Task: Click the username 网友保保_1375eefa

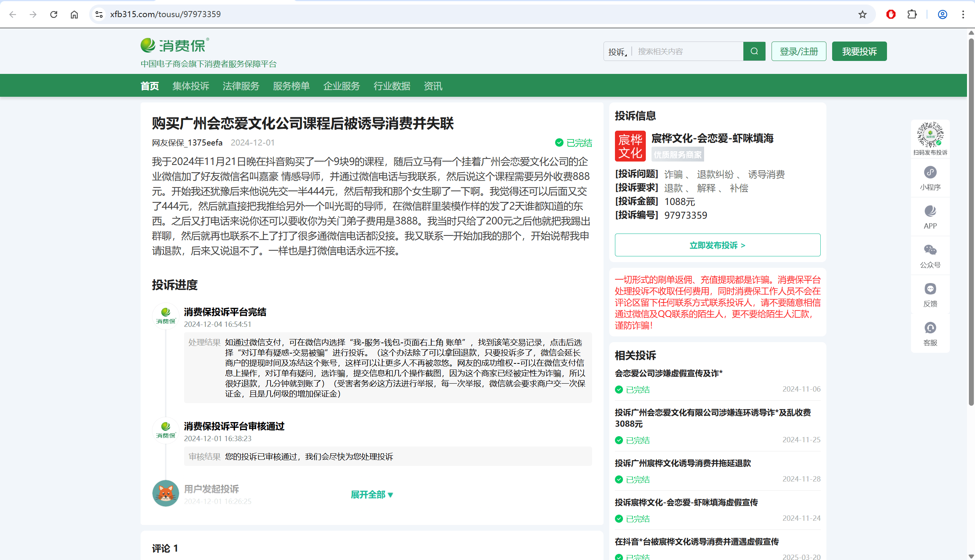Action: (187, 143)
